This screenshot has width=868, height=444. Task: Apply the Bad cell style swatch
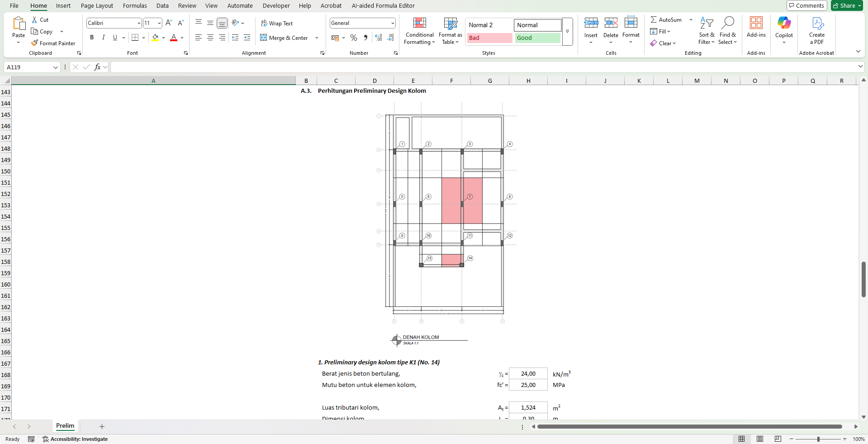[x=489, y=38]
